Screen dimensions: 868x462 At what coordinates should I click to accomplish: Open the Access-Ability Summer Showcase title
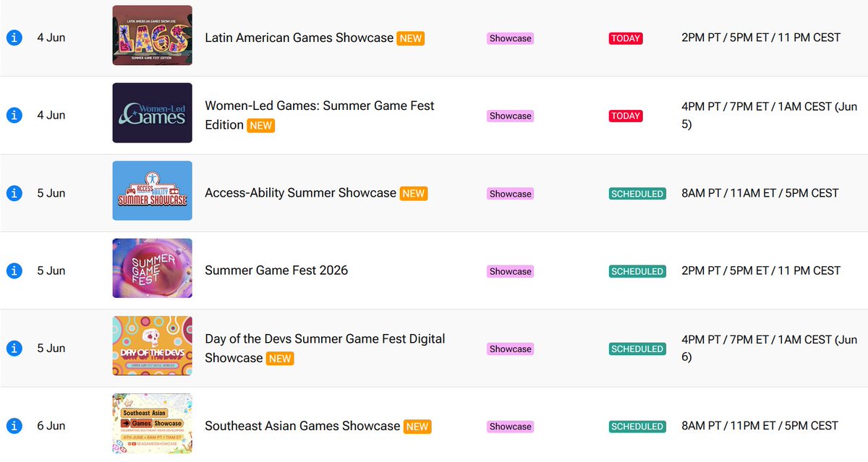pos(301,193)
